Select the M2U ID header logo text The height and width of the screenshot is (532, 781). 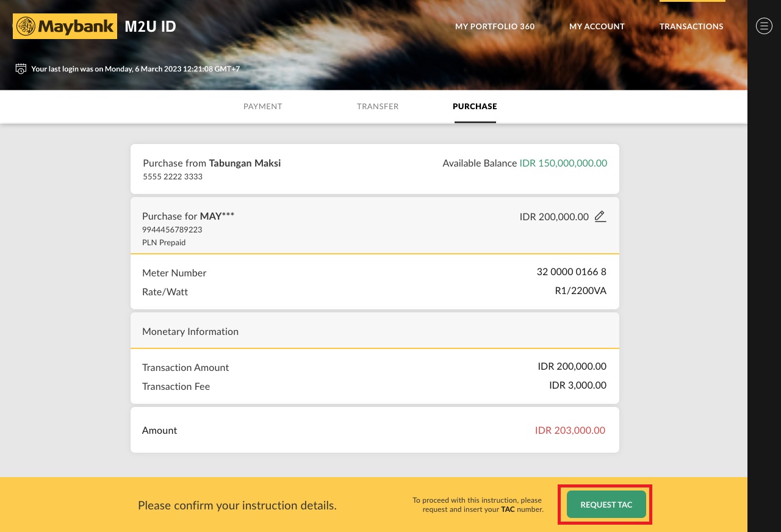pos(150,26)
